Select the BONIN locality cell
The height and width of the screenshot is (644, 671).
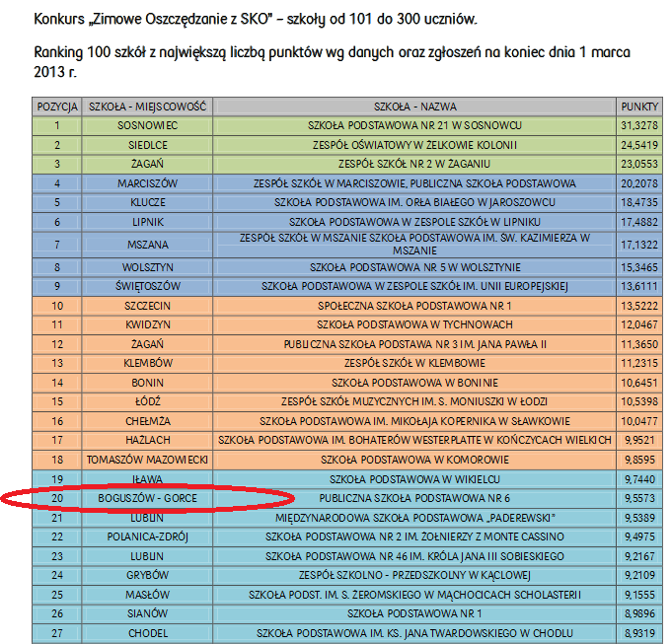pyautogui.click(x=147, y=383)
